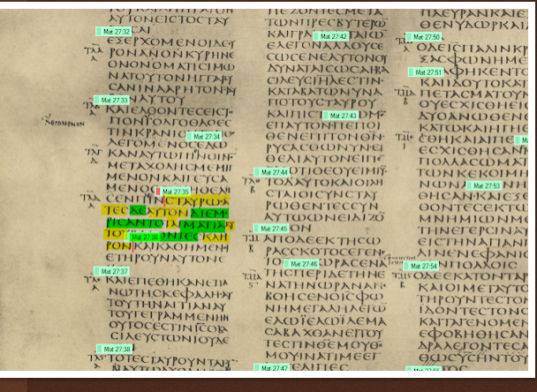Click the red-flagged Mat 27:35 verse label

172,192
